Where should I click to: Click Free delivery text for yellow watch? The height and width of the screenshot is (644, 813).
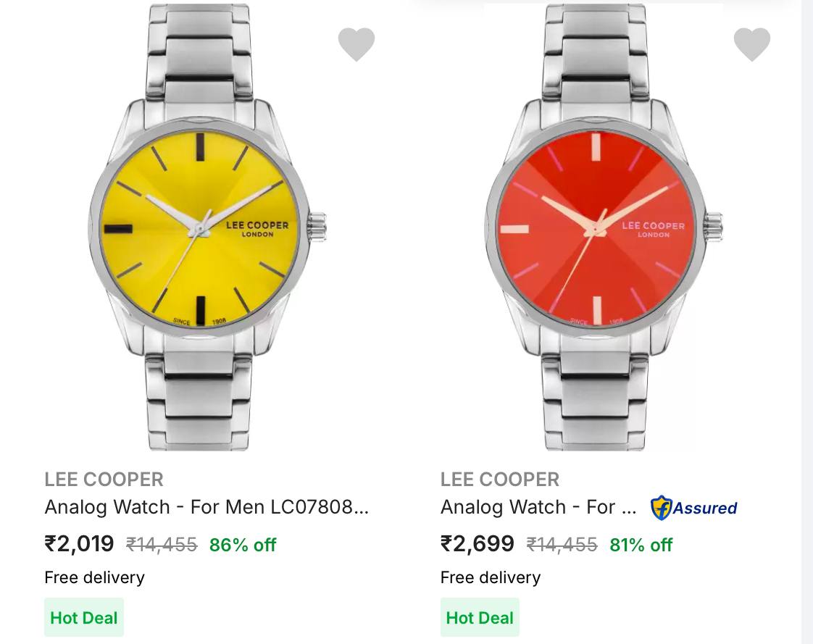[x=94, y=577]
